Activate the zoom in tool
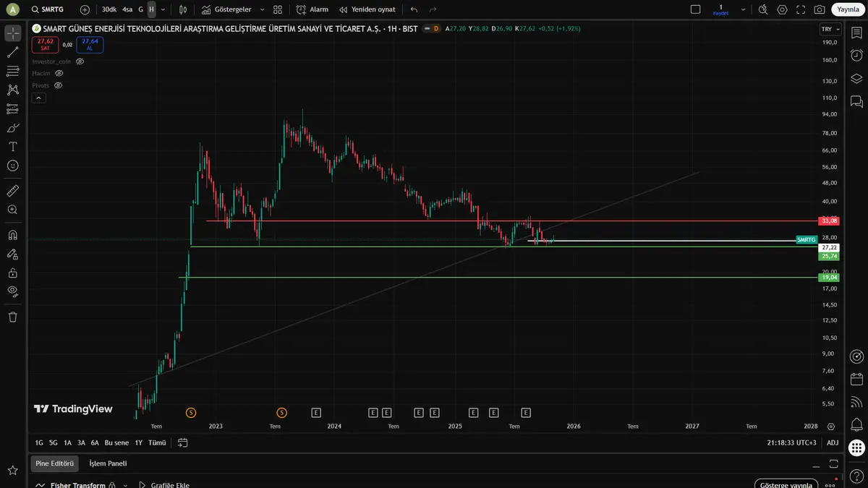 (x=13, y=210)
